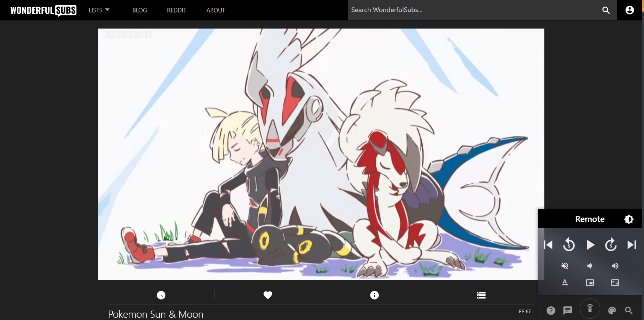This screenshot has width=644, height=320.
Task: Open the episode list icon
Action: coord(481,295)
